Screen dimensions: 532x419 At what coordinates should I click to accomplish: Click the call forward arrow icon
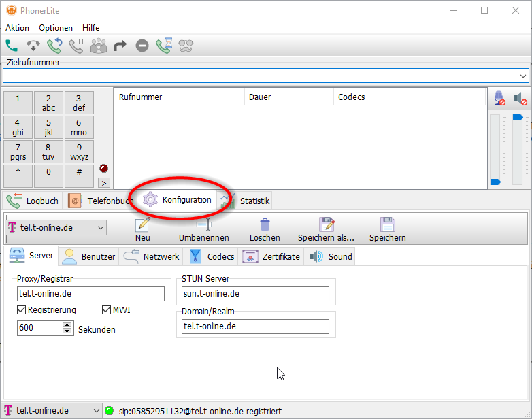point(120,46)
